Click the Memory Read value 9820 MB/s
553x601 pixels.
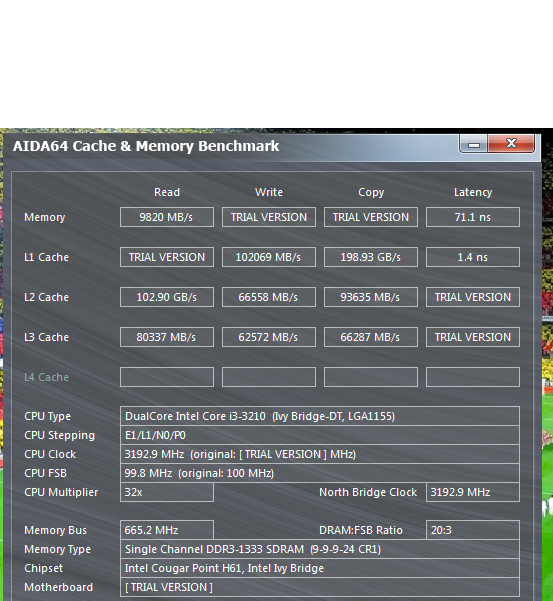pyautogui.click(x=167, y=217)
